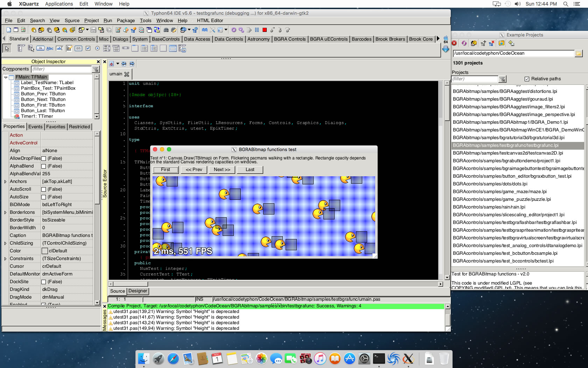Click the source editor vertical scrollbar

pyautogui.click(x=447, y=180)
